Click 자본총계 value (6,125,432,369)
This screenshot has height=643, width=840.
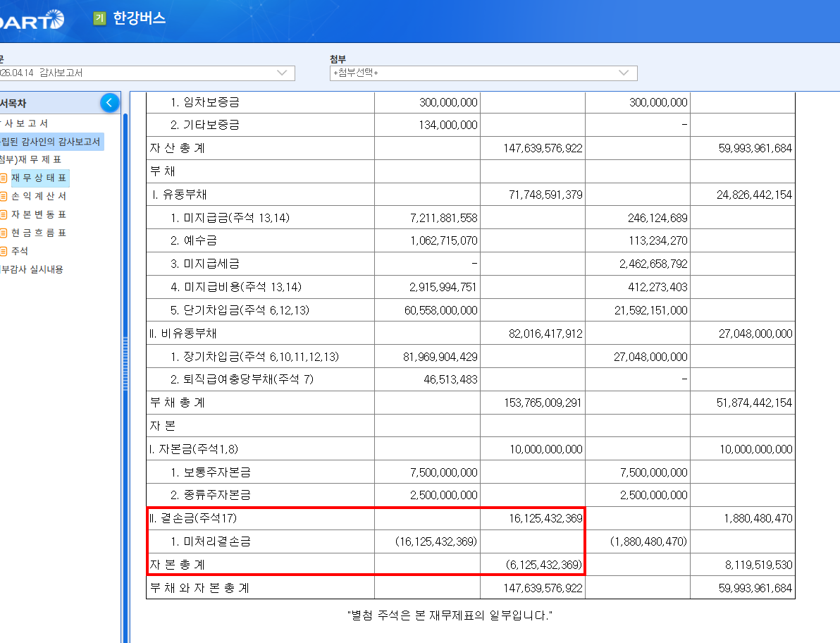click(x=544, y=565)
